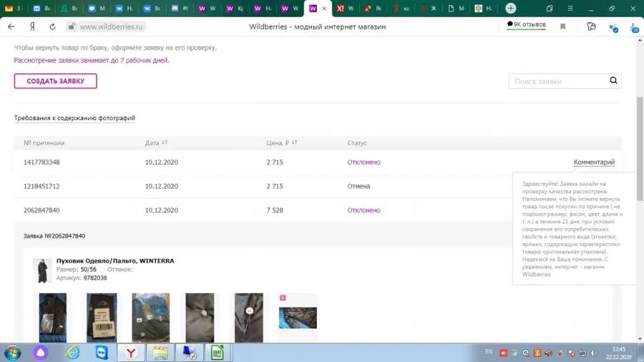Reload the Wildberries page
The height and width of the screenshot is (362, 644).
52,26
